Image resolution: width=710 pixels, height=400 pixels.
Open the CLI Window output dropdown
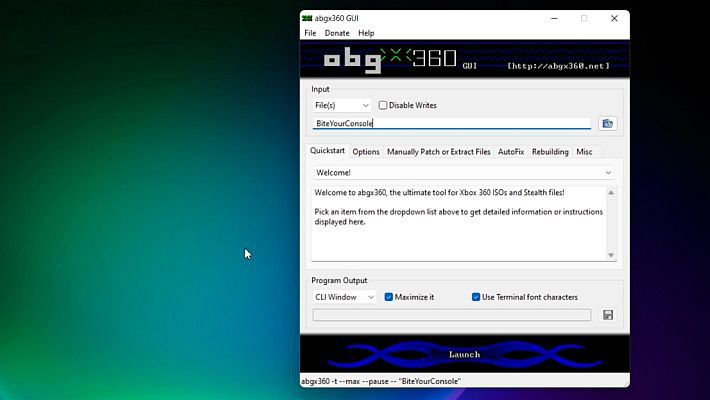point(344,297)
